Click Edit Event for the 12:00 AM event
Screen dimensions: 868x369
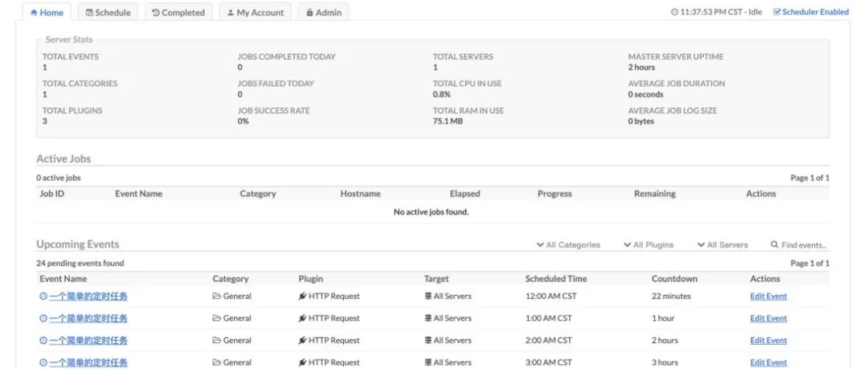[768, 297]
